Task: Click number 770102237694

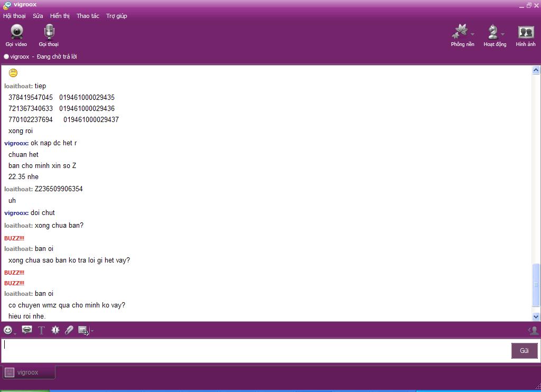Action: tap(30, 119)
